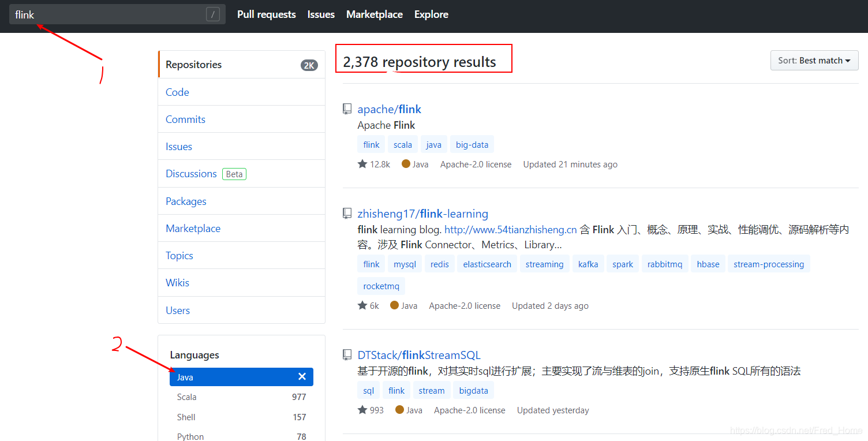Click the bigdata topic tag under DTStack

473,390
